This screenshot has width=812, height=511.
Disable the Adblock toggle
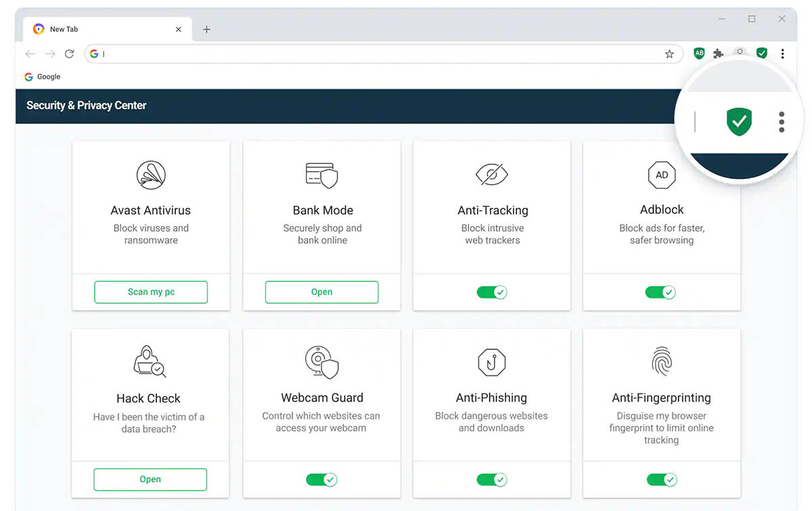click(x=661, y=292)
